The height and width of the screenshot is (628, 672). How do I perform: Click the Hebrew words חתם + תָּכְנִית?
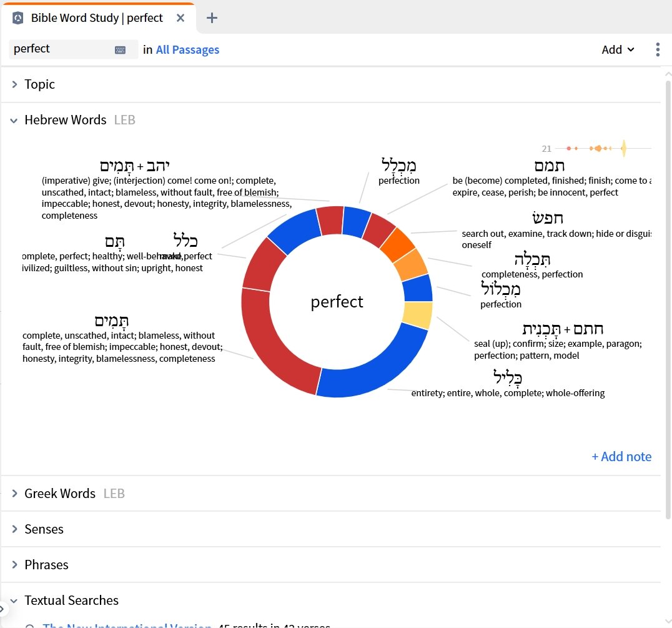pyautogui.click(x=563, y=329)
